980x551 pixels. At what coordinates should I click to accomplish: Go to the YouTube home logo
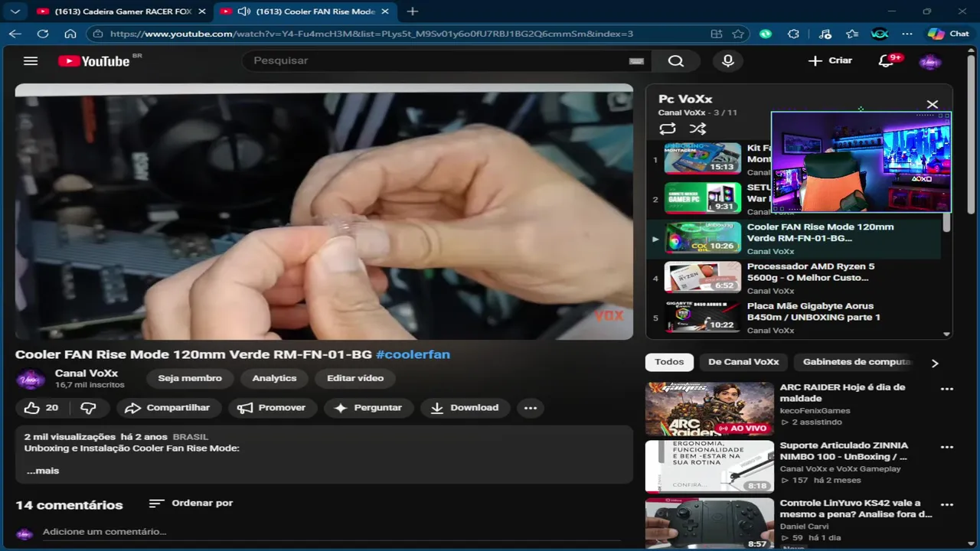pyautogui.click(x=94, y=61)
